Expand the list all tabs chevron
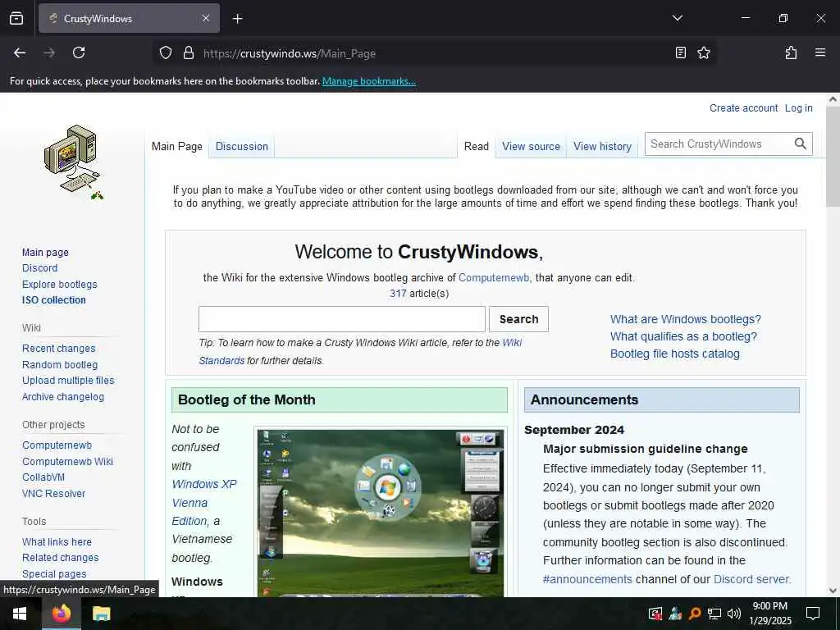This screenshot has height=630, width=840. pyautogui.click(x=677, y=18)
